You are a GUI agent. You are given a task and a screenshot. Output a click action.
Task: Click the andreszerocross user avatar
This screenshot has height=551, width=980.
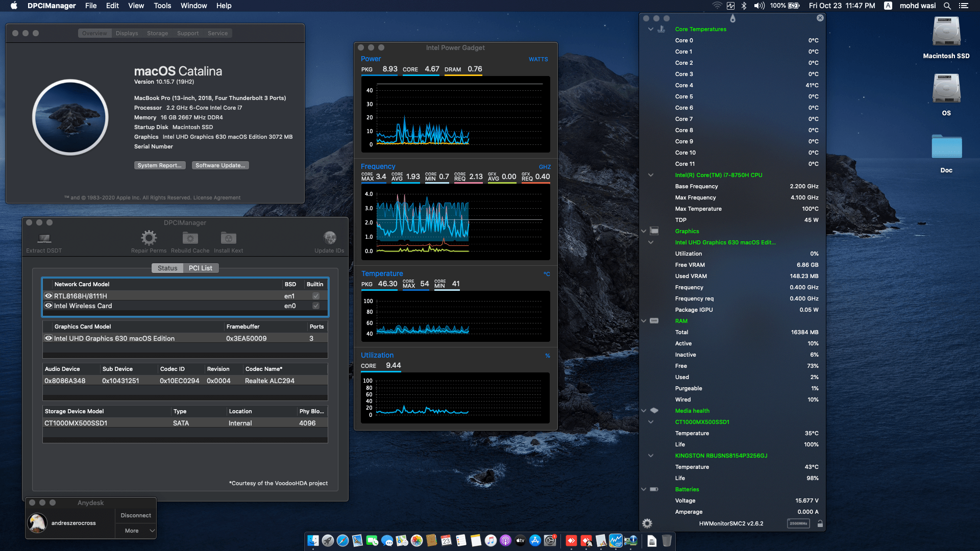(x=37, y=523)
